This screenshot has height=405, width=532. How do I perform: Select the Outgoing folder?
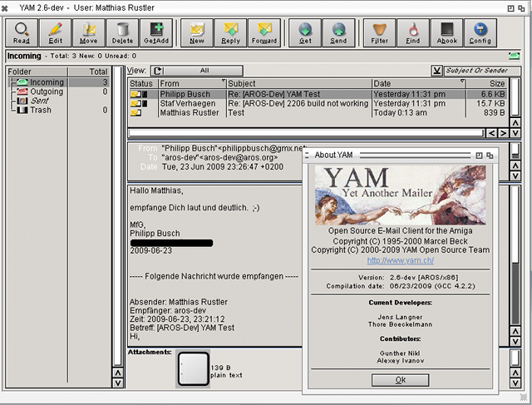(x=46, y=91)
